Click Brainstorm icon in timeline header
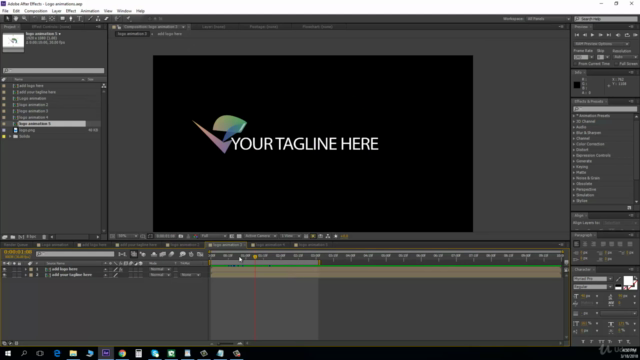Screen dimensions: 640x360 point(182,254)
